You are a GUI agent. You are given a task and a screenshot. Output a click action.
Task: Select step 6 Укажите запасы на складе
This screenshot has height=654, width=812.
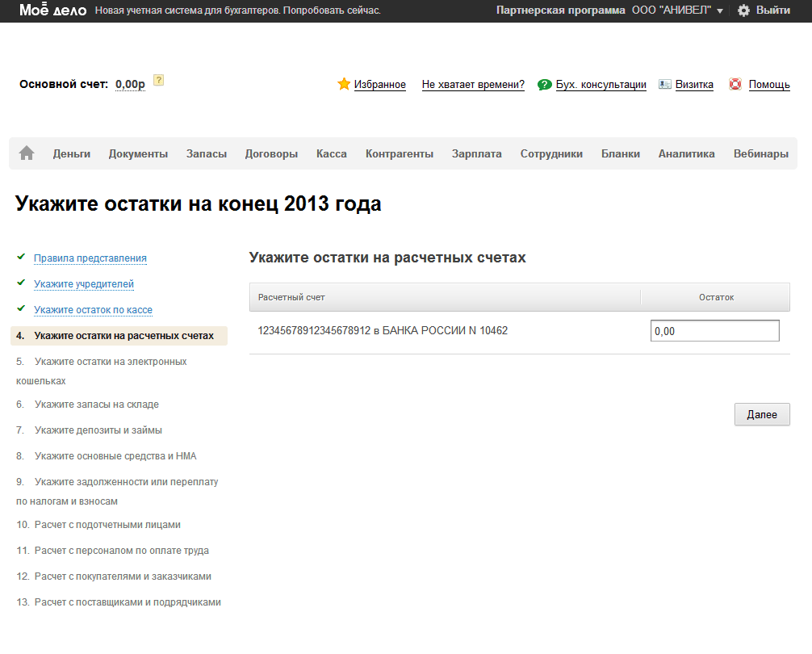pos(96,405)
